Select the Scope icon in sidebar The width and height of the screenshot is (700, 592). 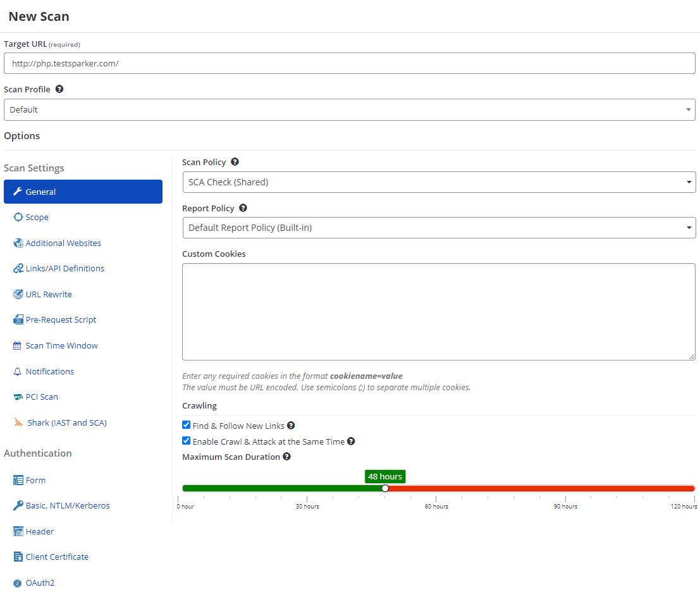point(20,217)
